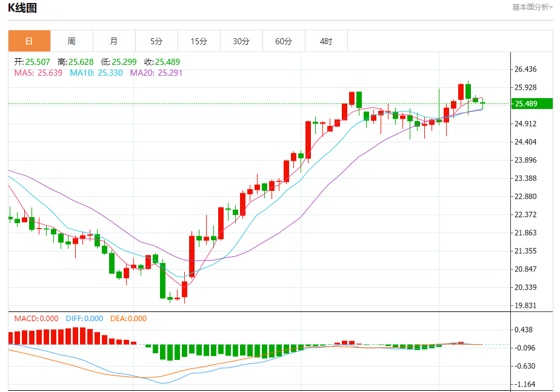Click the -1.164 MACD axis label
This screenshot has height=392, width=560.
tap(525, 385)
